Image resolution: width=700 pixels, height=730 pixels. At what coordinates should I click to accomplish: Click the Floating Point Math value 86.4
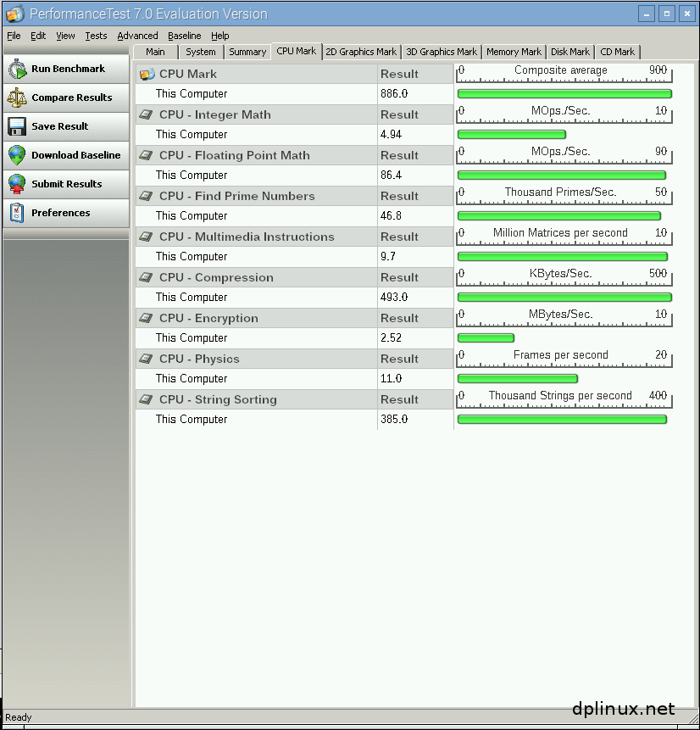[x=391, y=175]
